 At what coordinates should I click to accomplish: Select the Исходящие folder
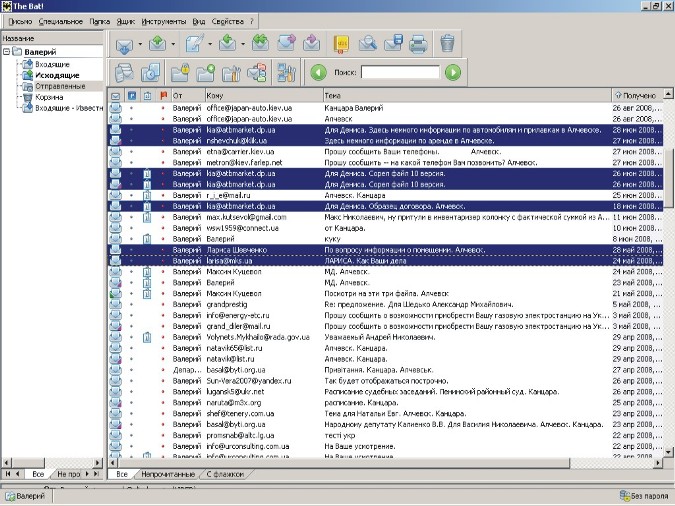pyautogui.click(x=57, y=75)
